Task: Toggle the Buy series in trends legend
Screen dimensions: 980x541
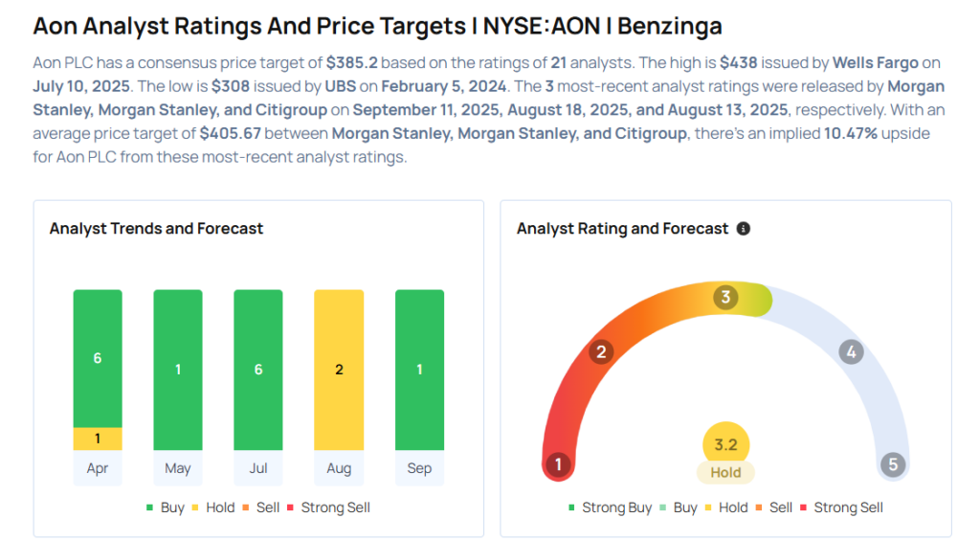Action: pos(165,507)
